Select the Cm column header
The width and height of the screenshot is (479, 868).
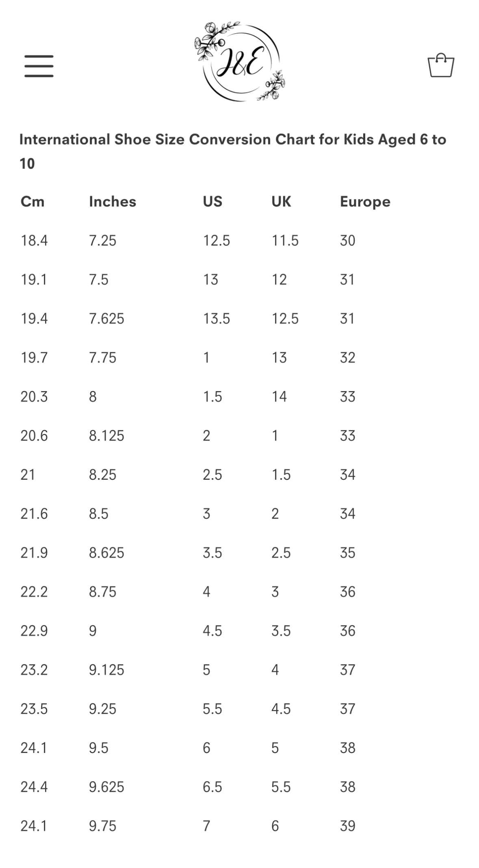[x=33, y=202]
